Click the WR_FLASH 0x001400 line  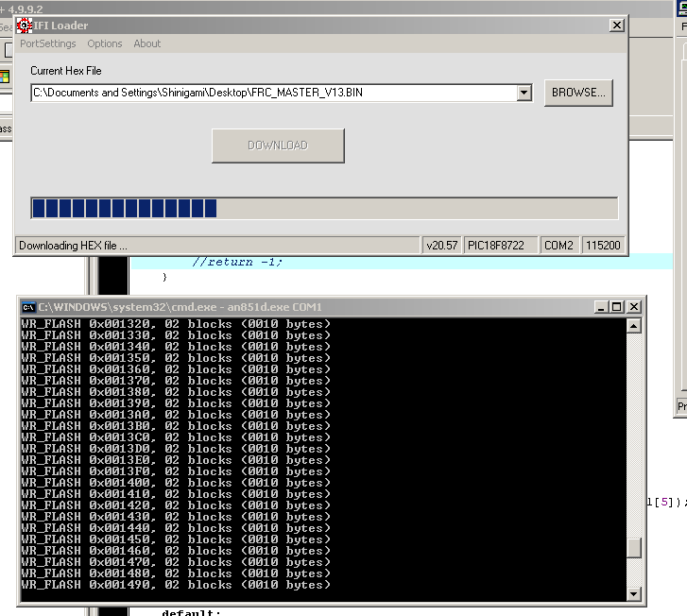176,483
